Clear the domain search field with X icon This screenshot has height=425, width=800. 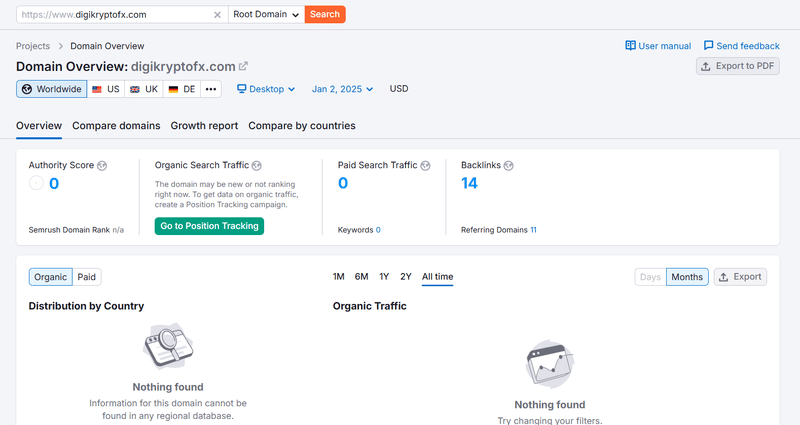[x=217, y=15]
